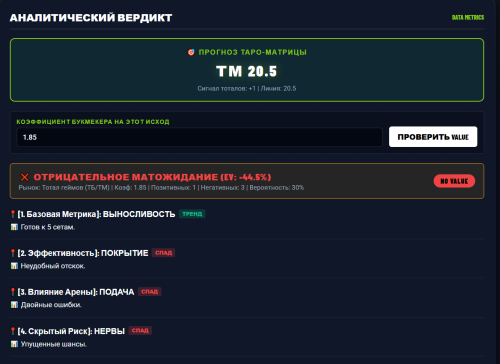The width and height of the screenshot is (500, 364).
Task: Click the АНАЛИТИЧЕСКИЙ ВЕРДИКТ heading
Action: click(x=91, y=17)
